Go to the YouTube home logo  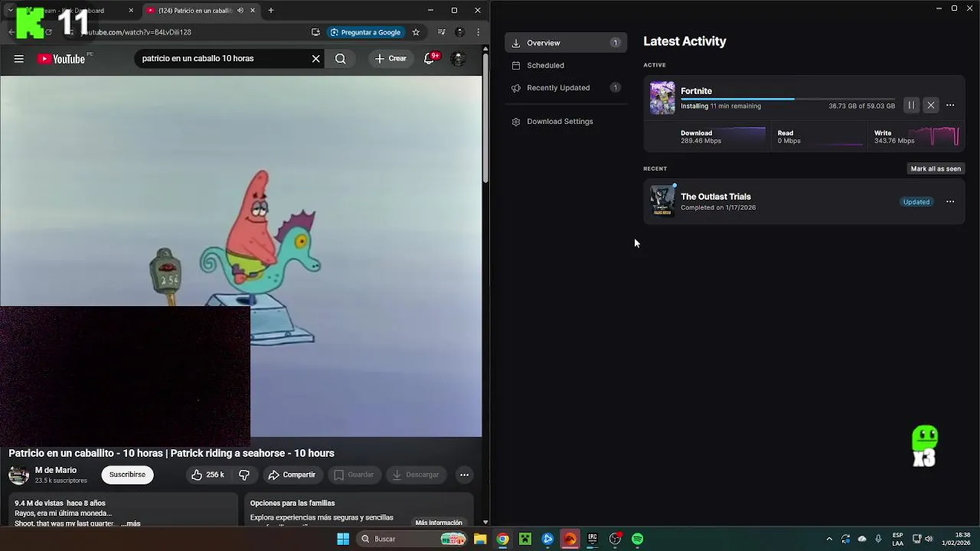click(61, 59)
